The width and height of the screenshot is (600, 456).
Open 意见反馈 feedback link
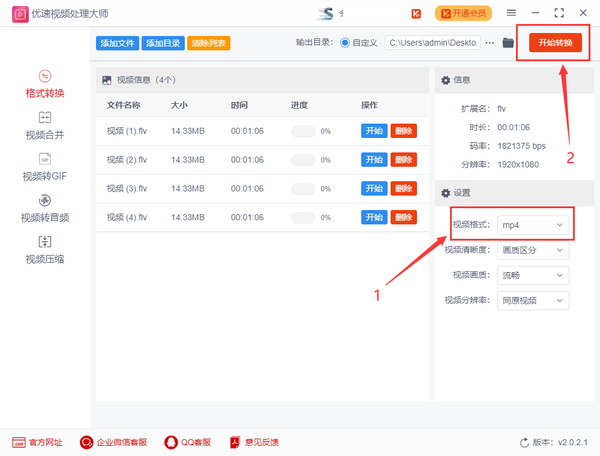[x=254, y=442]
